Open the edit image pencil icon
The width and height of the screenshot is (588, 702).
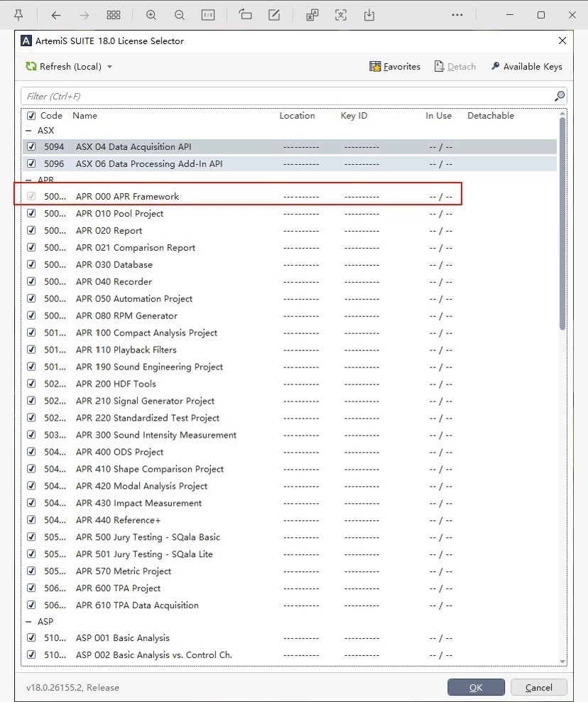coord(274,15)
